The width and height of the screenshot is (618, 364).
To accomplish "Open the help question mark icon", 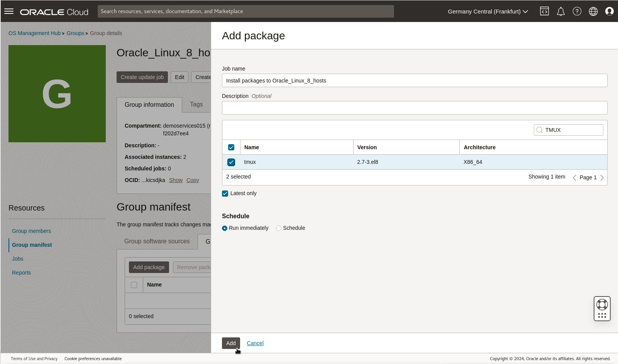I will (577, 11).
